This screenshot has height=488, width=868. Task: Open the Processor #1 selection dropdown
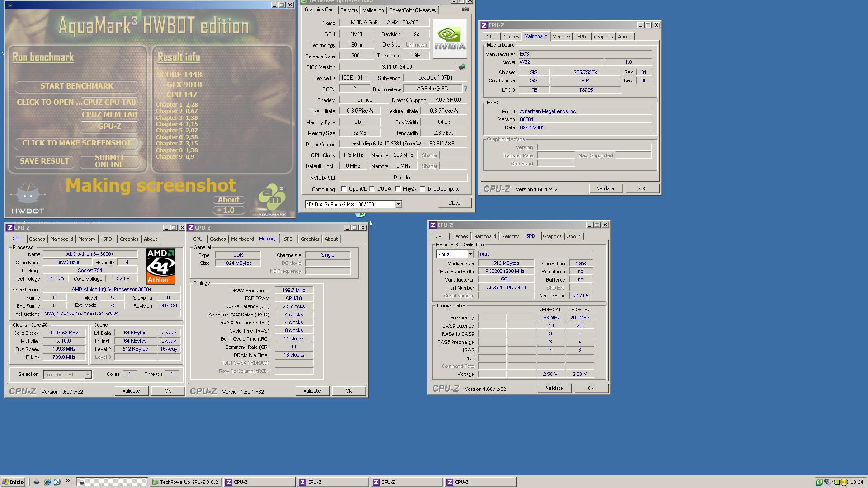pos(88,375)
